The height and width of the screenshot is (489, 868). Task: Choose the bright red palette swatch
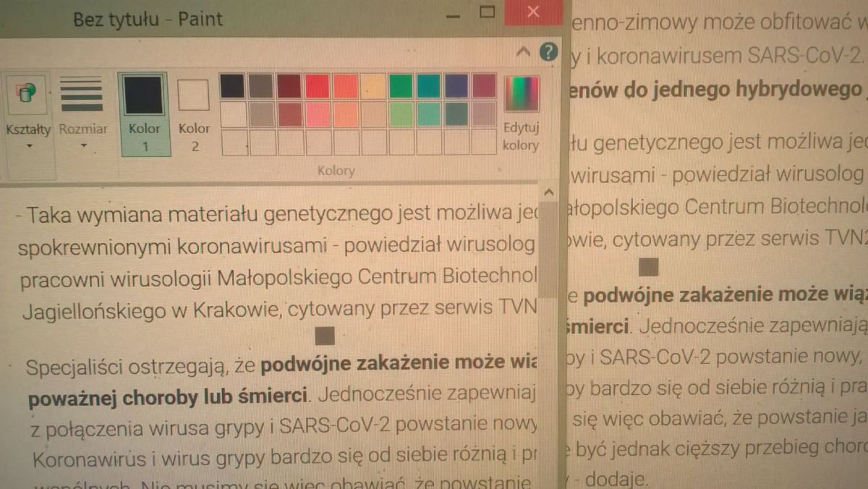(x=317, y=86)
